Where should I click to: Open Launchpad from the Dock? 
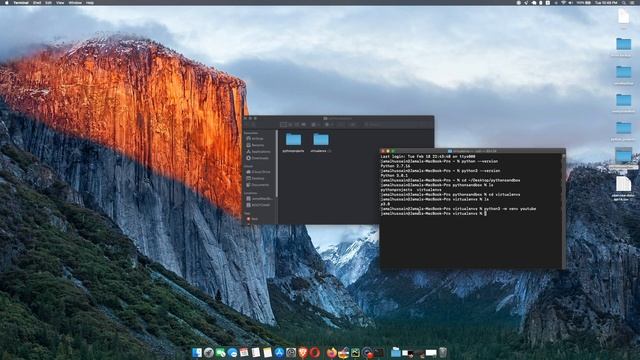209,352
